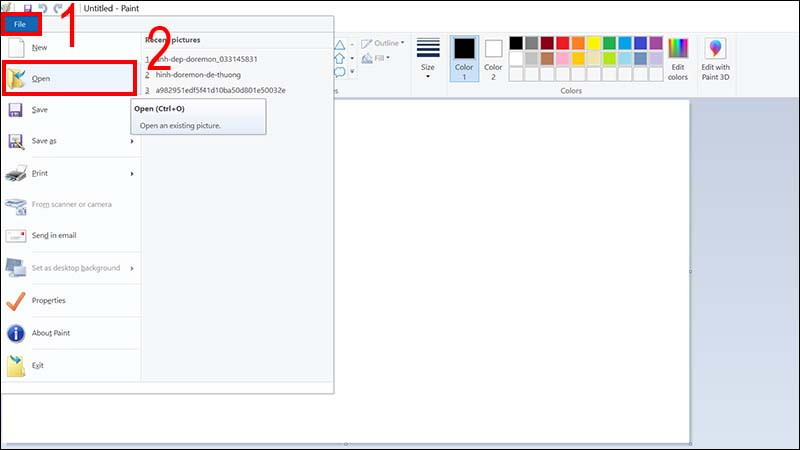Open image properties via the checkmark icon
This screenshot has height=450, width=800.
coord(17,300)
